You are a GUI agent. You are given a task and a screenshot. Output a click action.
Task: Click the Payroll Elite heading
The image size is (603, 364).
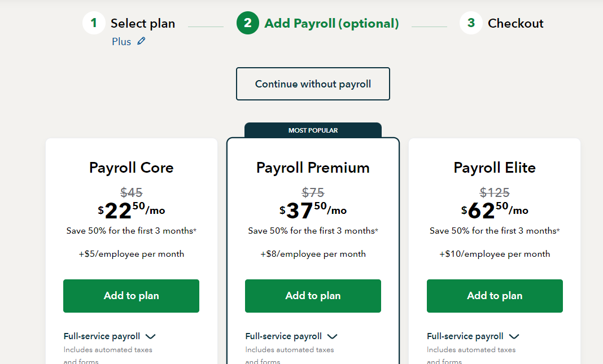(x=495, y=168)
